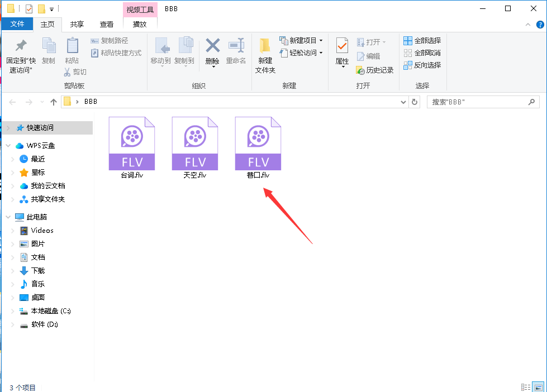Screen dimensions: 547x392
Task: Open Recent (最近) in WPS cloud
Action: (32, 159)
